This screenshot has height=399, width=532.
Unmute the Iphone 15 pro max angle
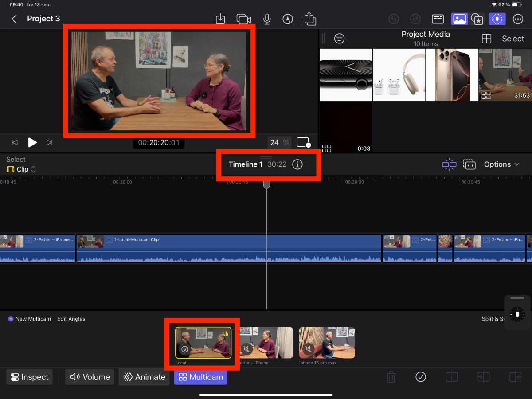tap(308, 349)
